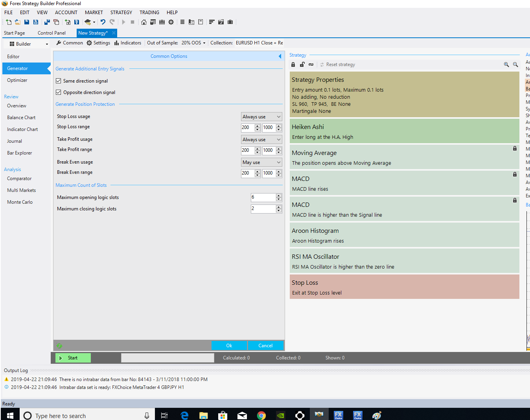Click the Ok button
530x420 pixels.
(229, 346)
